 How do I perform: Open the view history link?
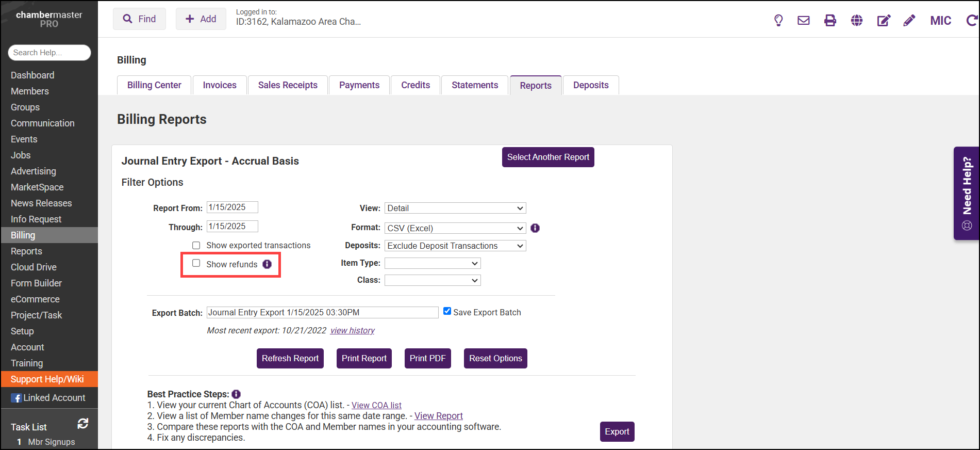(x=352, y=330)
